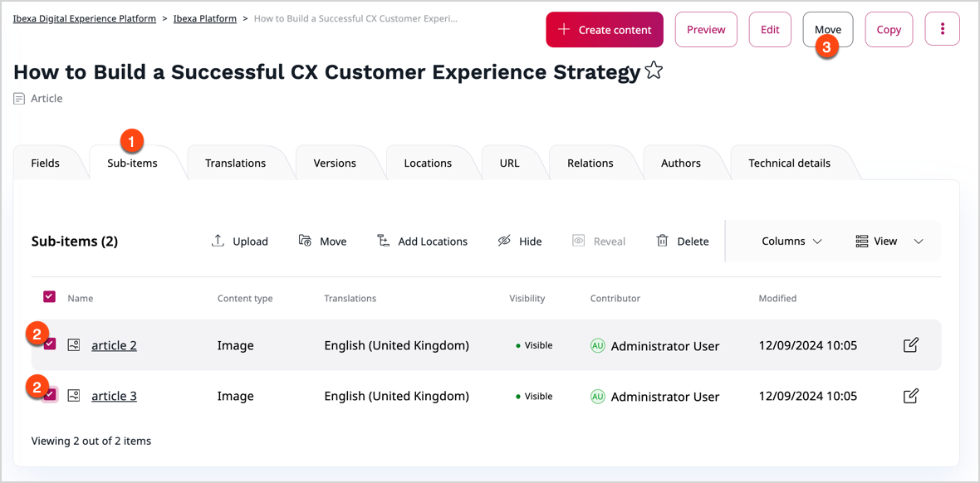The height and width of the screenshot is (483, 980).
Task: Toggle the select-all checkbox in header
Action: pyautogui.click(x=49, y=297)
